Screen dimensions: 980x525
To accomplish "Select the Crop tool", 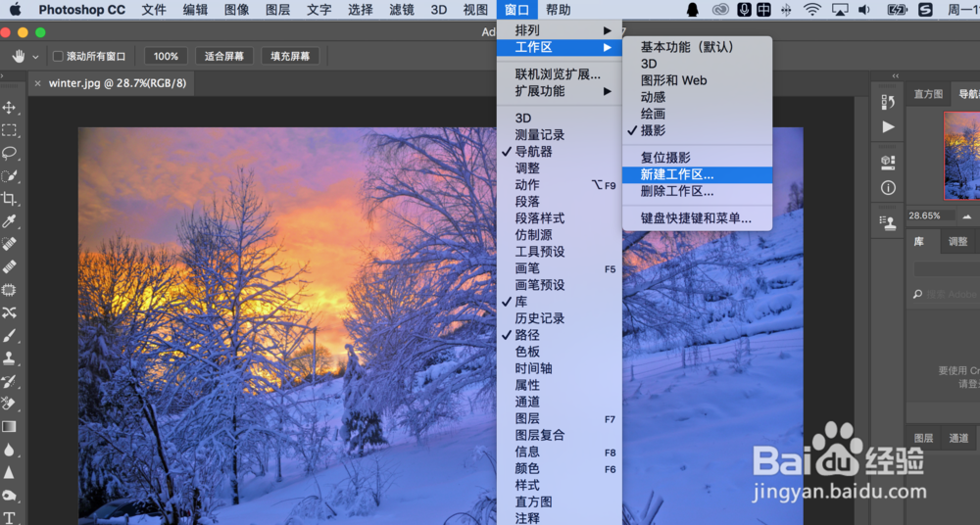I will tap(9, 199).
